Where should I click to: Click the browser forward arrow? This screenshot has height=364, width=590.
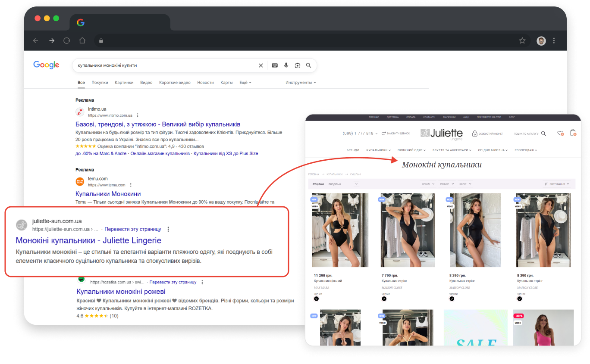coord(52,40)
